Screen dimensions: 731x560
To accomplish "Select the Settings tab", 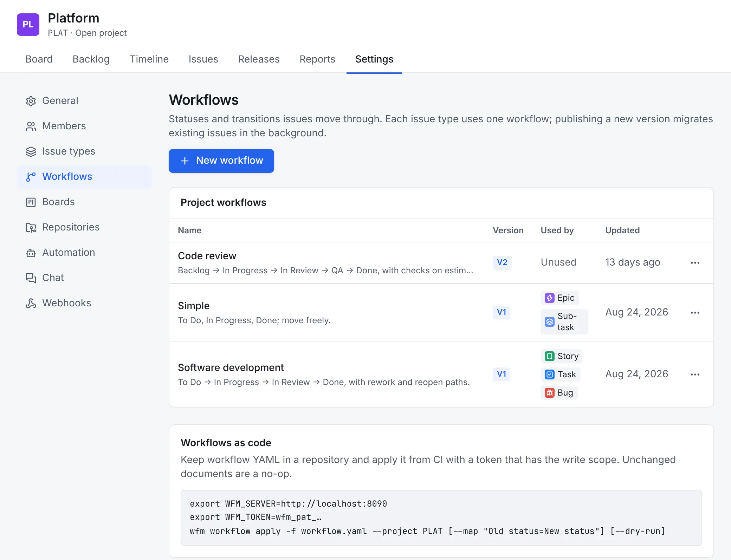I will tap(374, 59).
